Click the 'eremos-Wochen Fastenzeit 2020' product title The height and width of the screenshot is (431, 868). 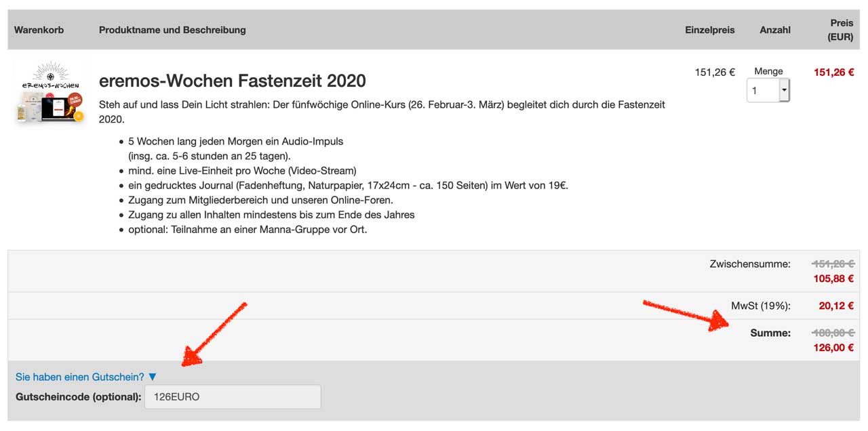tap(233, 81)
